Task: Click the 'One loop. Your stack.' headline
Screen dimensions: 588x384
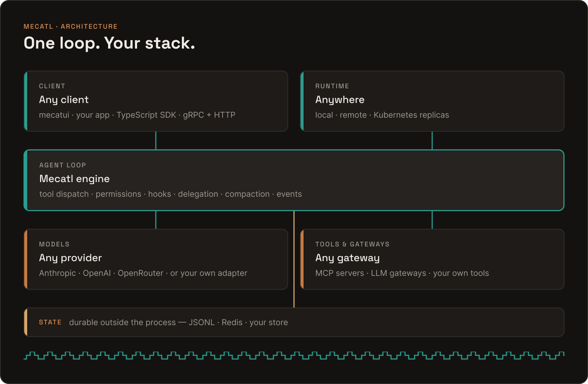Action: 109,43
